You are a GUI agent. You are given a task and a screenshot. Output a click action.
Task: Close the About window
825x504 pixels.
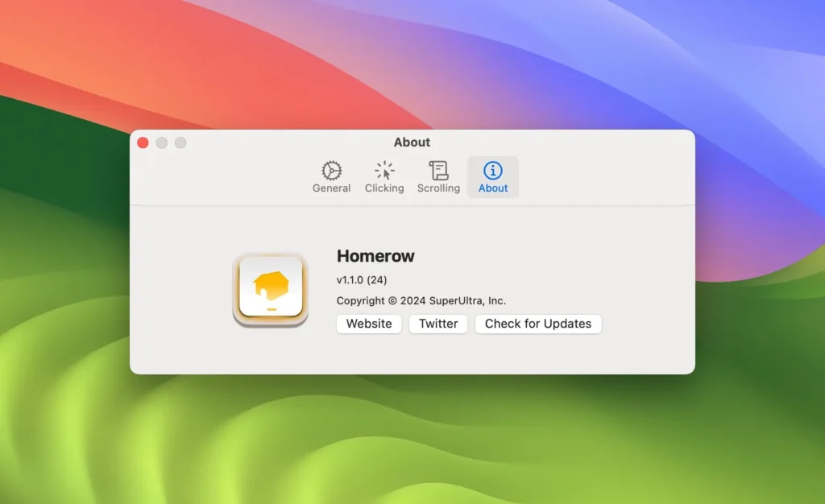click(x=143, y=142)
